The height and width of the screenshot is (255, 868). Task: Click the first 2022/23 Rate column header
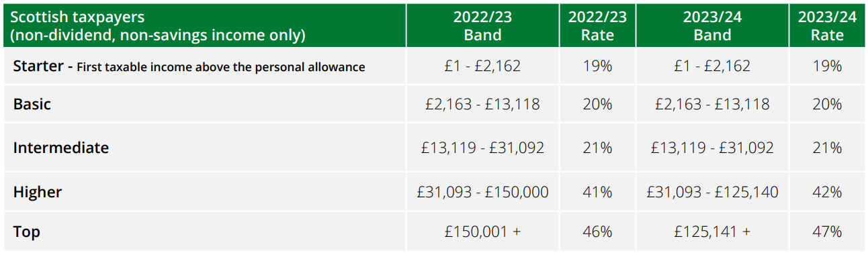pos(597,25)
